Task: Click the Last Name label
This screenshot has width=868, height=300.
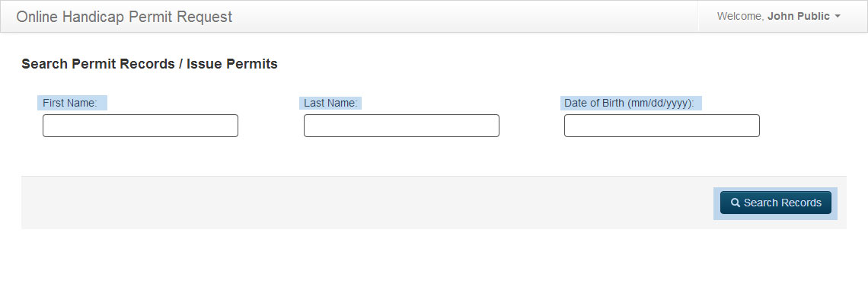Action: [x=330, y=103]
